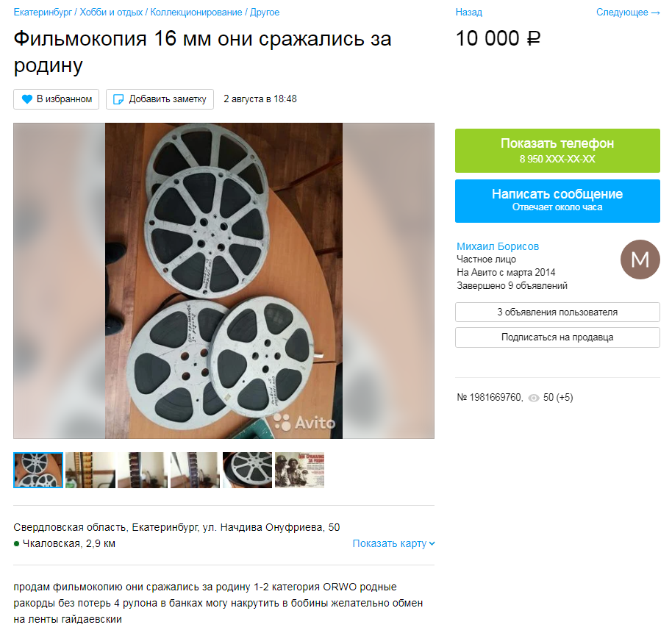This screenshot has height=633, width=672.
Task: Open the Екатеринбург breadcrumb
Action: [43, 12]
